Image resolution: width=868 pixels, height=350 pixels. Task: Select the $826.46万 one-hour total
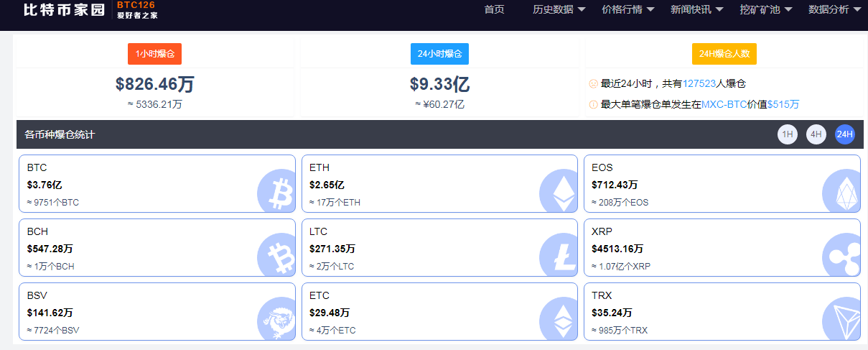[154, 84]
